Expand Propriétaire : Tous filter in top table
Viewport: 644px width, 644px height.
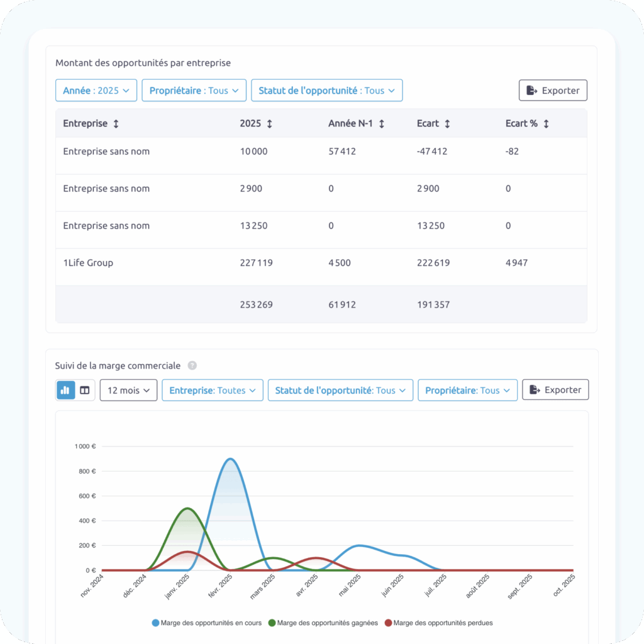[194, 91]
